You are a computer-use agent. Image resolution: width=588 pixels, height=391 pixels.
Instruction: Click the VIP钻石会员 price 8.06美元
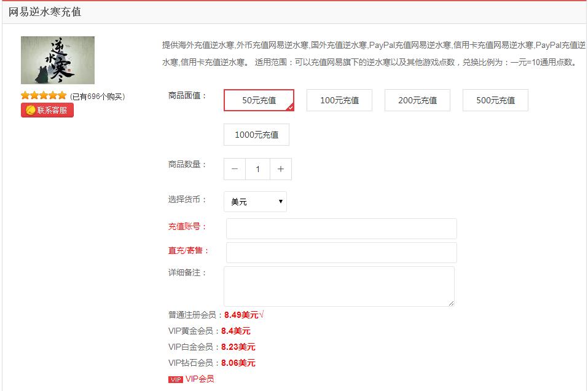click(x=238, y=363)
